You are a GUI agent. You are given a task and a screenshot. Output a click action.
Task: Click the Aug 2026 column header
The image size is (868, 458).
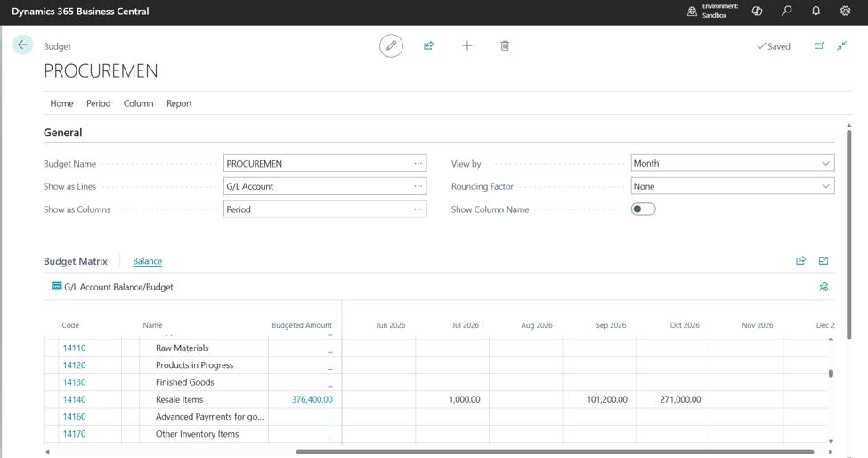click(537, 325)
